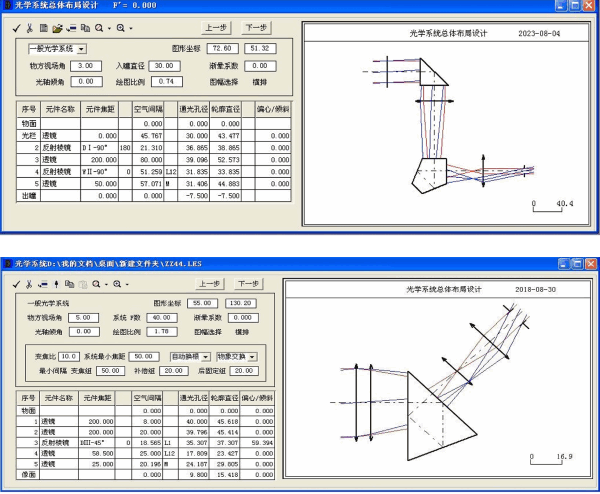Click the scissors icon in the ZZ44.LES window toolbar
The height and width of the screenshot is (494, 600).
click(30, 283)
